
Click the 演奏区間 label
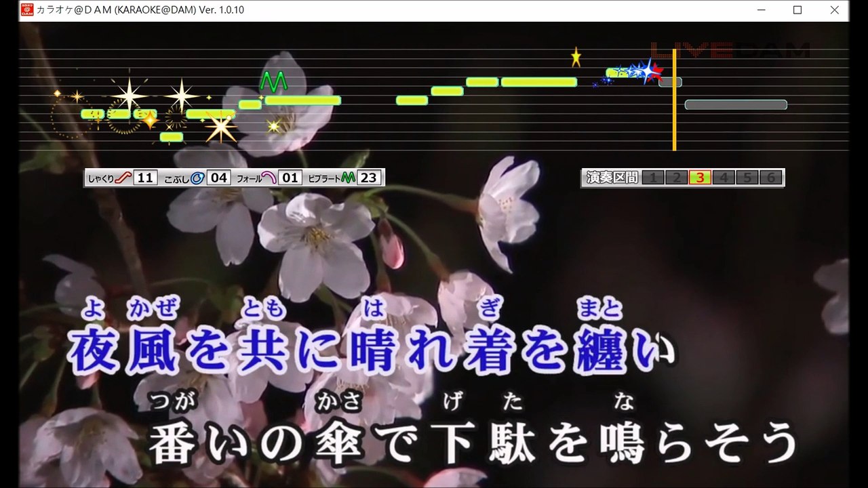612,178
